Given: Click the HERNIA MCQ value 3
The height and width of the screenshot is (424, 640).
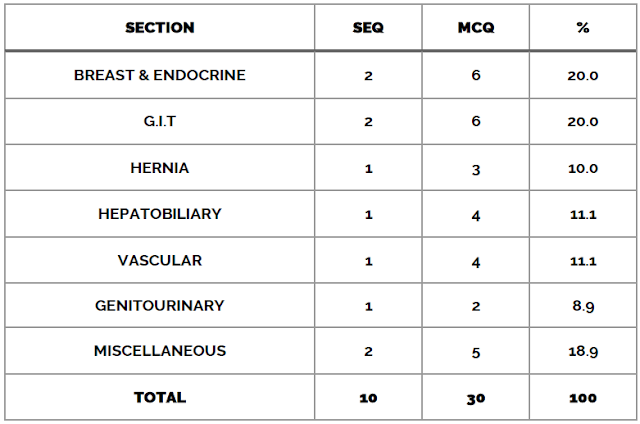Looking at the screenshot, I should click(x=476, y=169).
